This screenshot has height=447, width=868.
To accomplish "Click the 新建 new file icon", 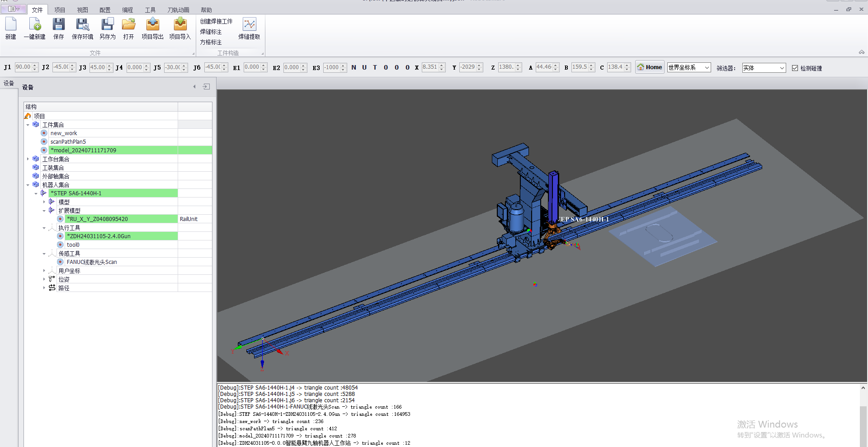I will 11,24.
